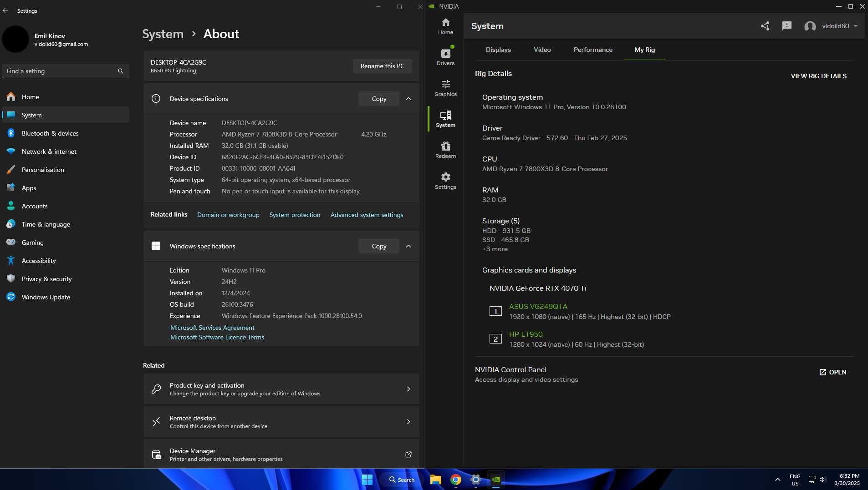Copy Device specifications
The height and width of the screenshot is (490, 868).
(379, 99)
